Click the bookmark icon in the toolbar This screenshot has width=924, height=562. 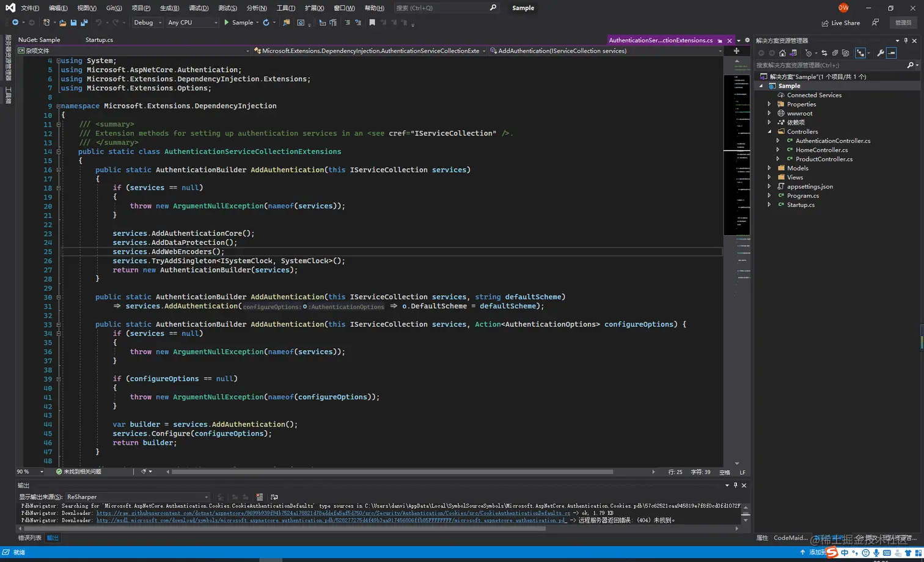[372, 23]
